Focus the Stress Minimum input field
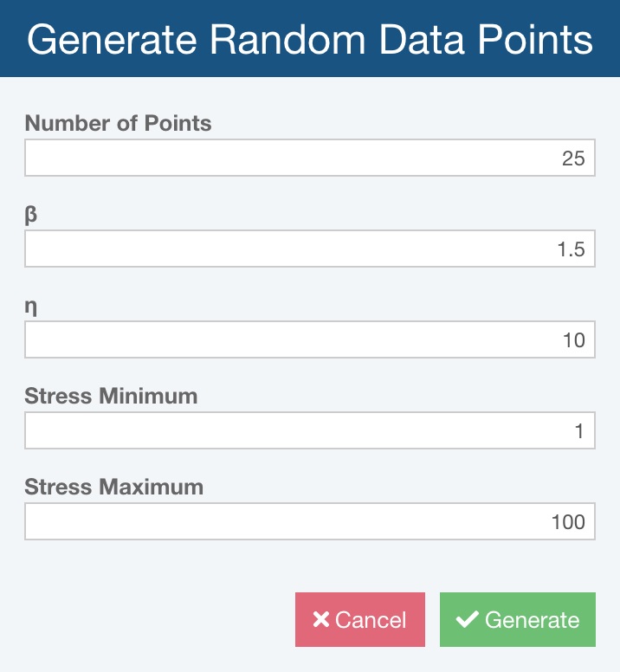The height and width of the screenshot is (672, 620). 309,430
